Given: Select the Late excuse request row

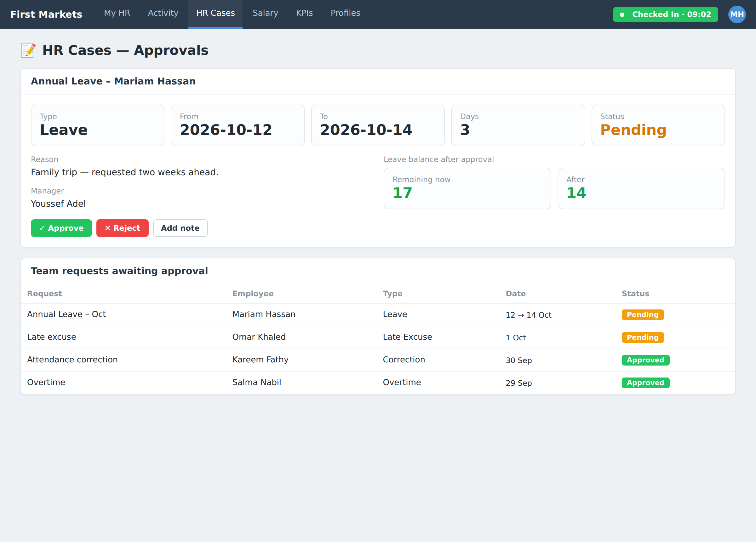Looking at the screenshot, I should (x=378, y=337).
